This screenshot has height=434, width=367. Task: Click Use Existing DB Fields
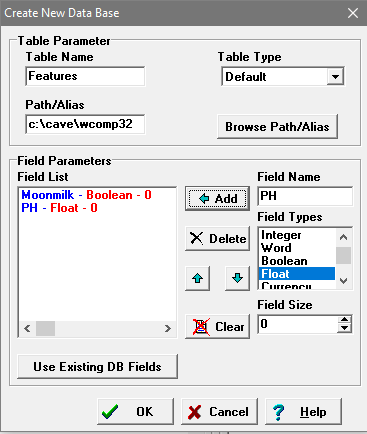coord(97,367)
